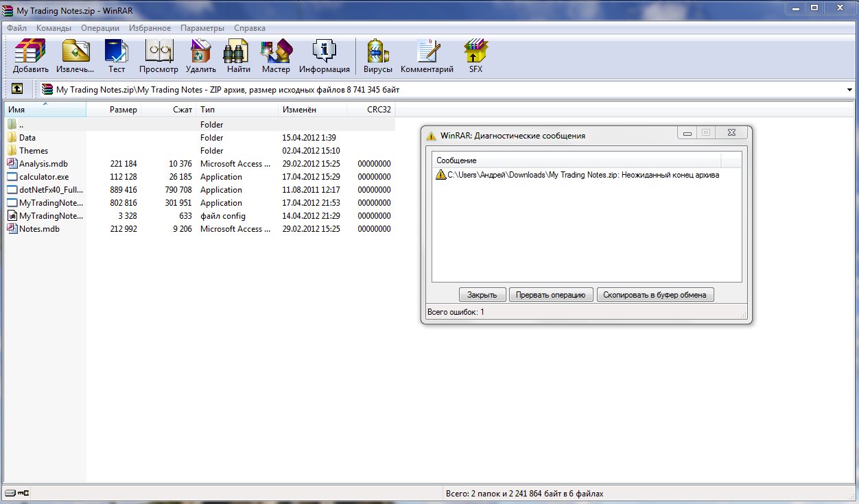Expand the address bar path dropdown
Screen dimensions: 859x504
coord(850,90)
